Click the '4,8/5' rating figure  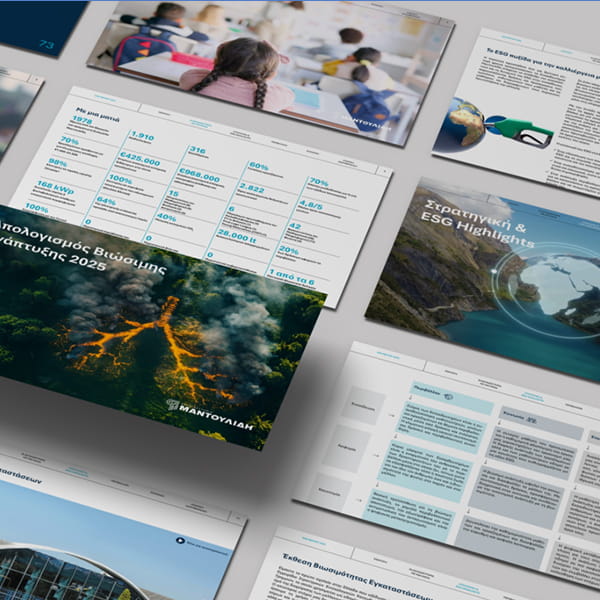point(311,205)
